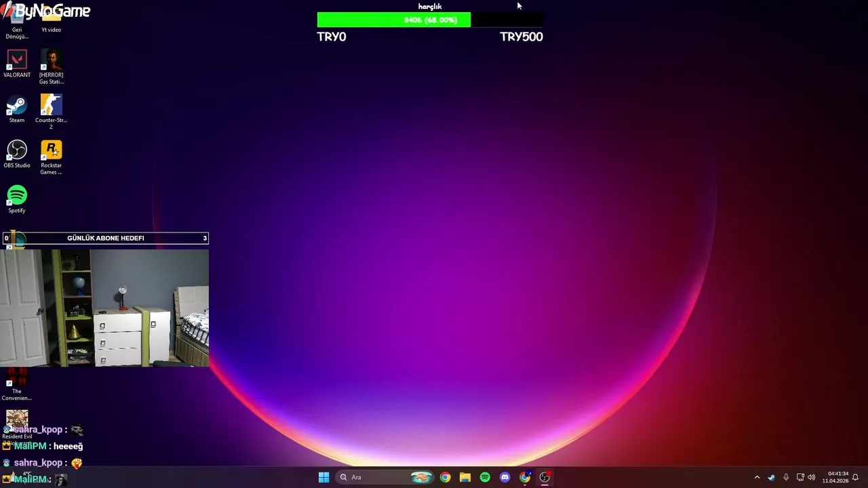Open the Spotify desktop shortcut

click(17, 199)
